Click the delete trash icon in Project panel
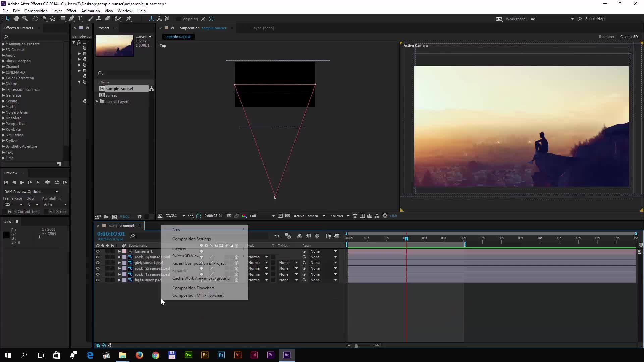The width and height of the screenshot is (644, 362). [140, 217]
